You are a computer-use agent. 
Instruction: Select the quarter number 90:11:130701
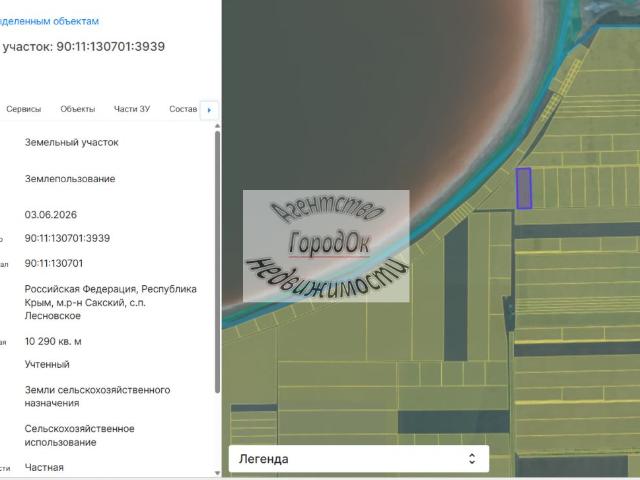click(54, 264)
